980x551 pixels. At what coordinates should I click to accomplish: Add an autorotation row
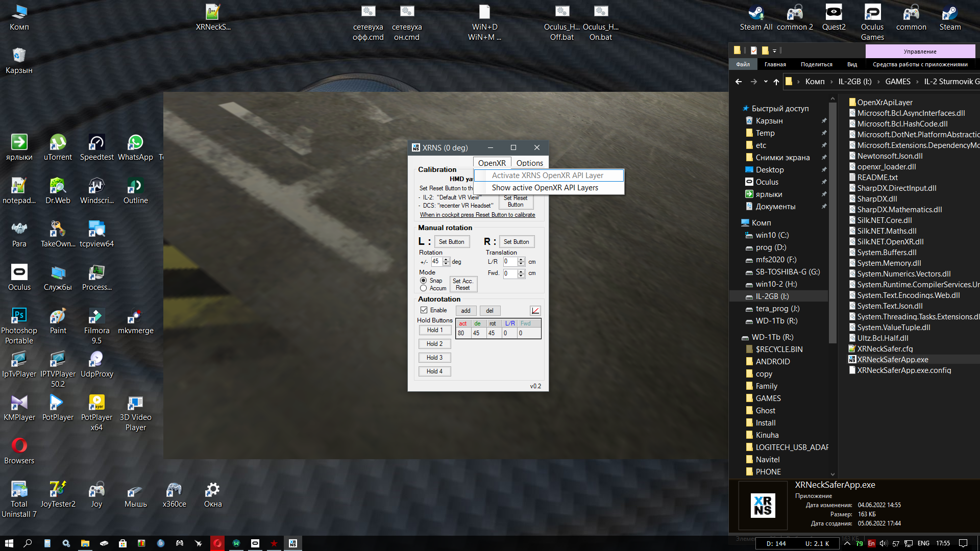pos(466,311)
